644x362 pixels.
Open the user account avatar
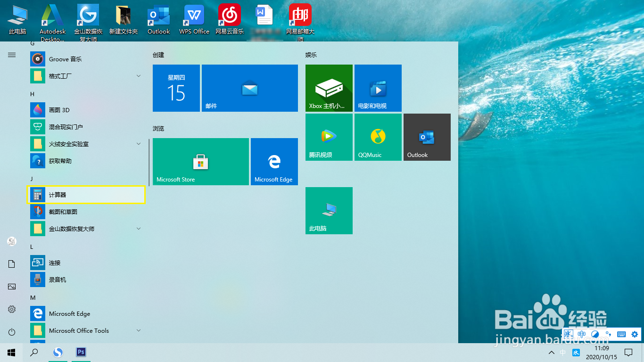12,241
